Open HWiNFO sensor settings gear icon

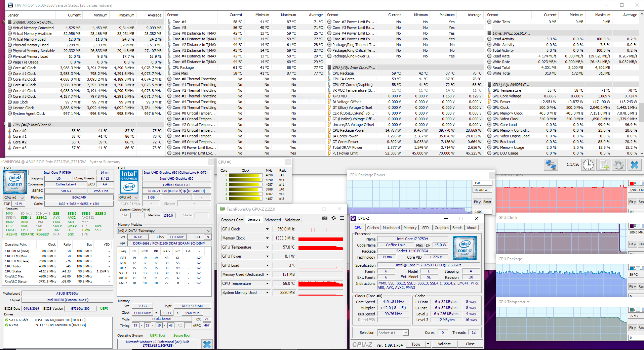618,165
